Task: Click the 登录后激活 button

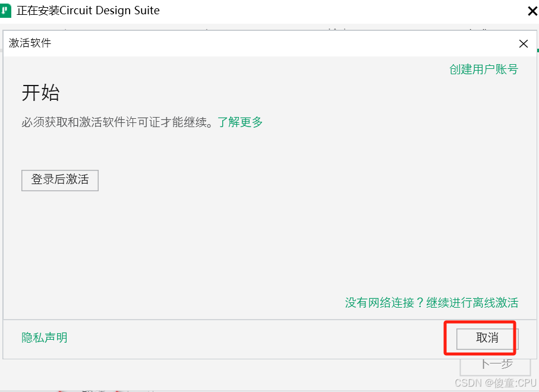Action: tap(60, 180)
